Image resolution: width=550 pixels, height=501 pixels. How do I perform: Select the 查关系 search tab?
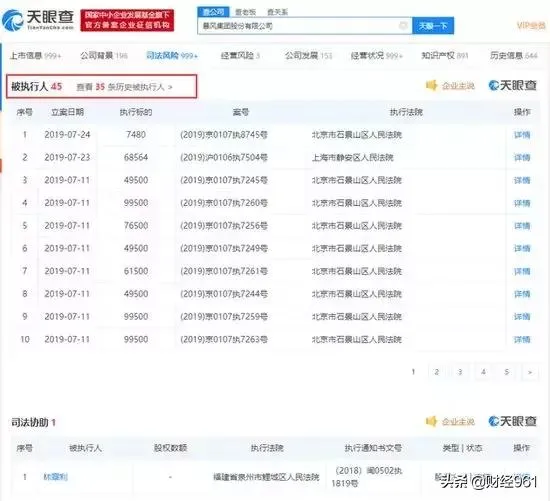coord(277,12)
